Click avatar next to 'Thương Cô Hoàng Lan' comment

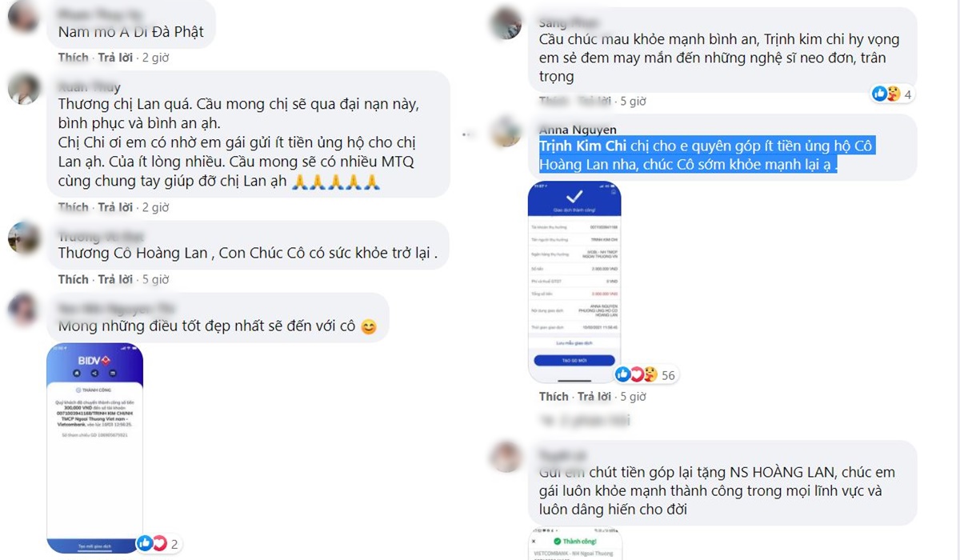click(x=24, y=238)
